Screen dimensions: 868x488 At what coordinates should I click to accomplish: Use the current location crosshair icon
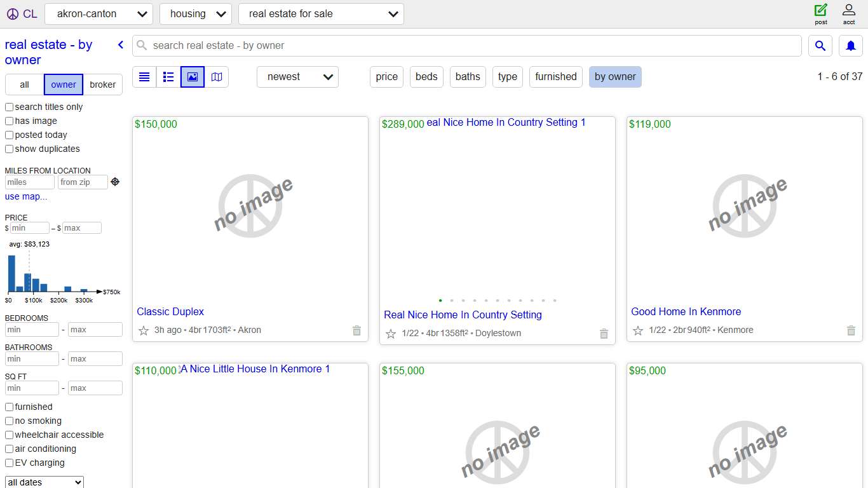pyautogui.click(x=115, y=182)
